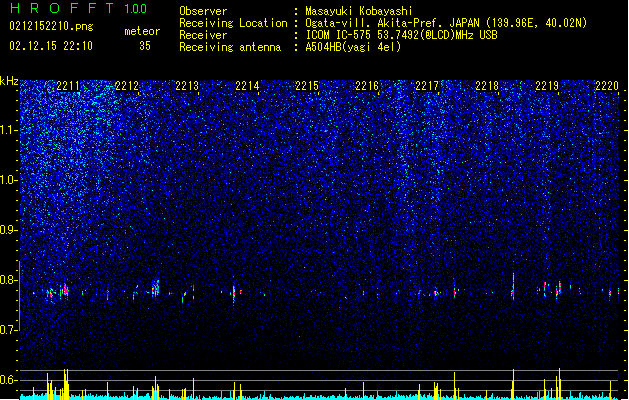The width and height of the screenshot is (629, 400).
Task: Click the 2211 time marker
Action: 68,86
